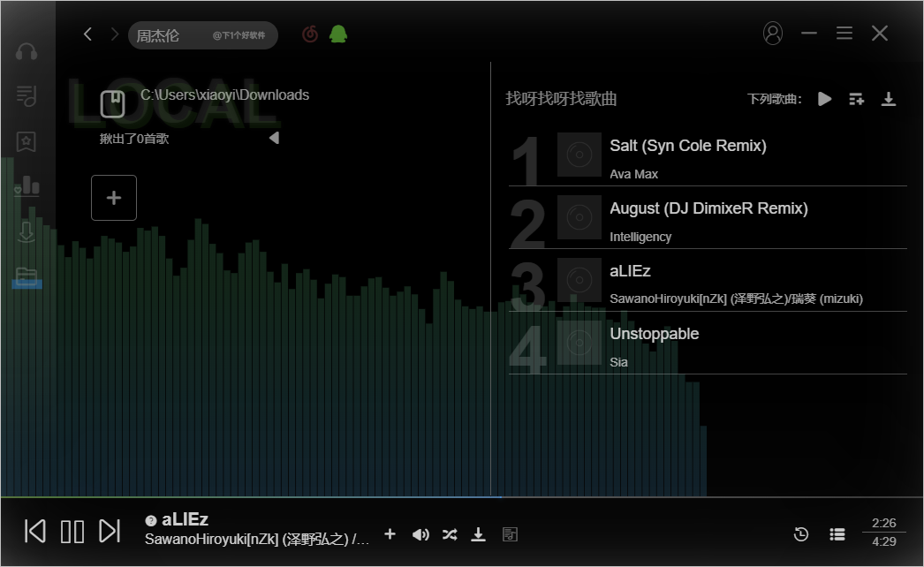Open the music library headphones icon in sidebar
The image size is (924, 567).
[27, 51]
